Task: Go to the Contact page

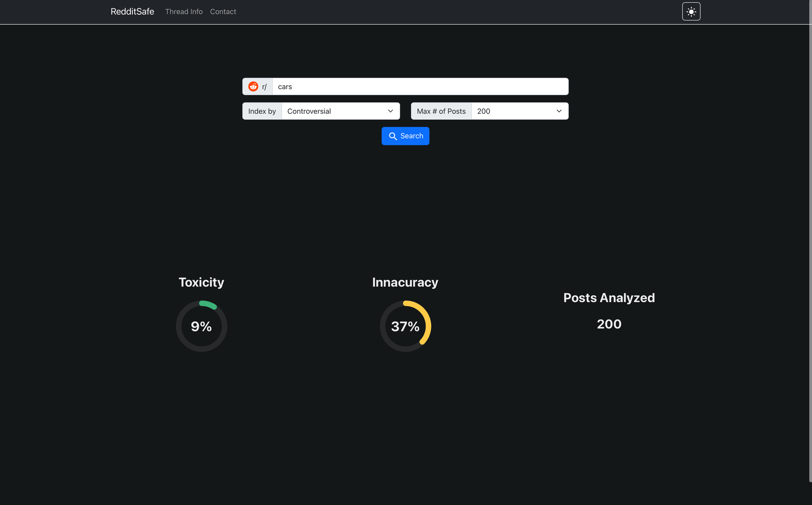Action: click(223, 11)
